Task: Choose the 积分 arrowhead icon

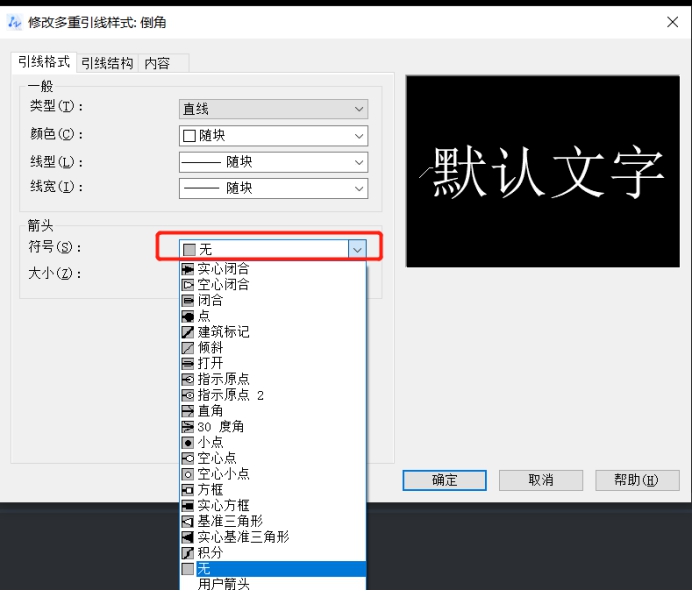Action: coord(188,553)
